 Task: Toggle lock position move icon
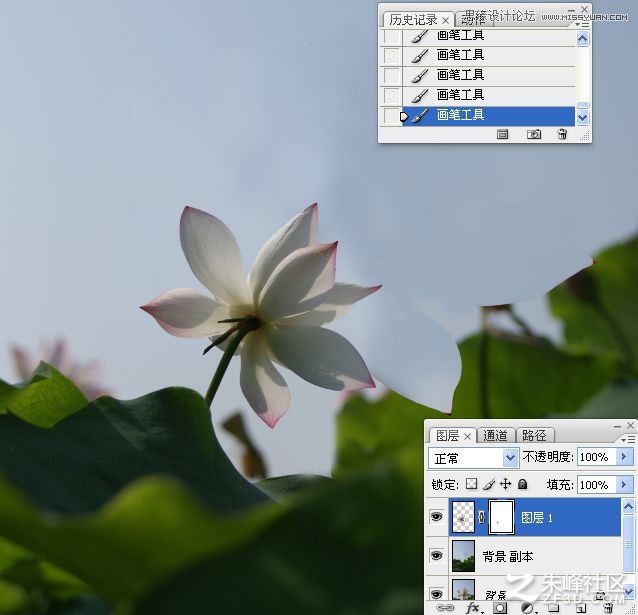505,484
